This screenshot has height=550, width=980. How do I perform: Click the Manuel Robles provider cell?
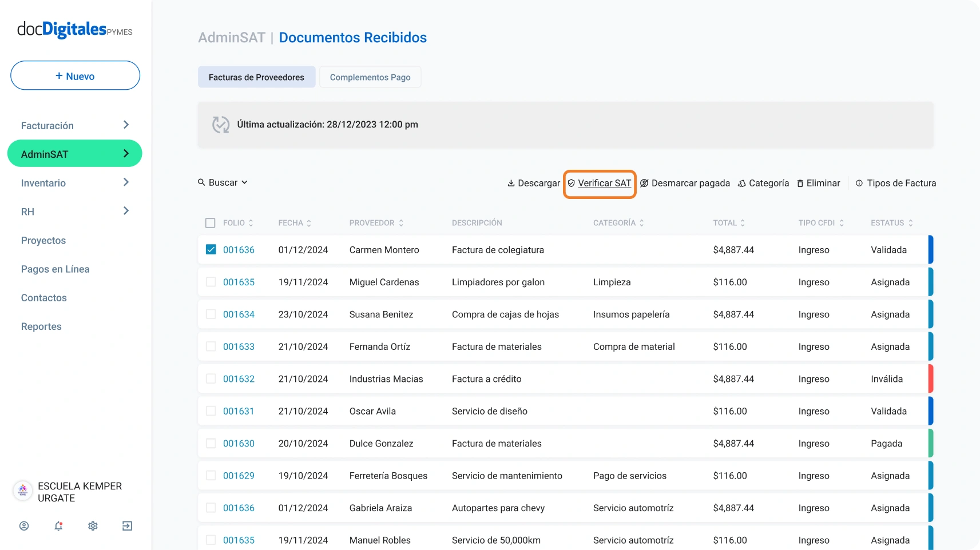tap(380, 540)
